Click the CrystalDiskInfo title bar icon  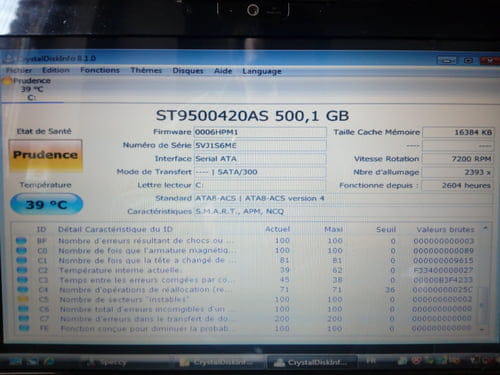pos(8,59)
